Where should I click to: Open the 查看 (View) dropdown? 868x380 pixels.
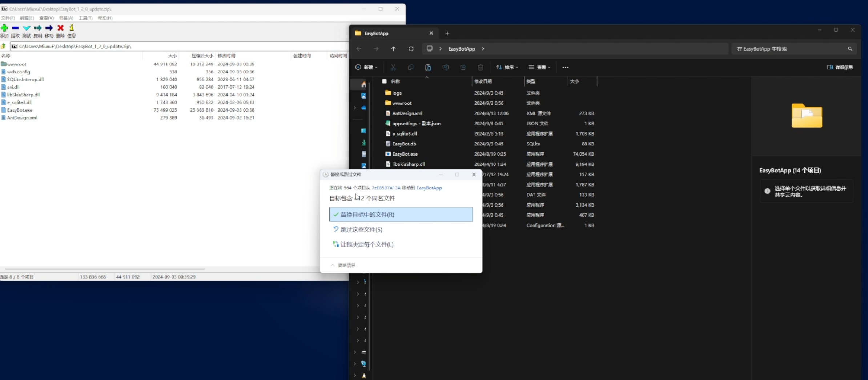[539, 67]
